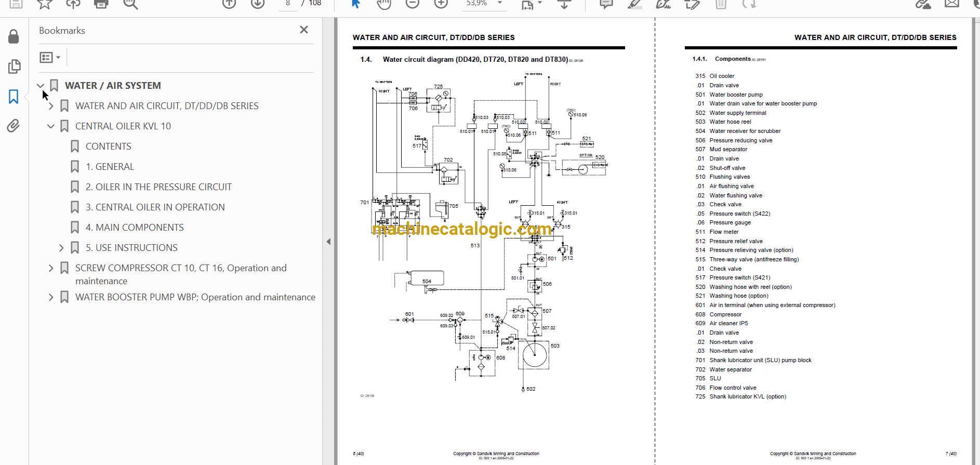Click the zoom out minus icon
This screenshot has height=465, width=980.
pyautogui.click(x=412, y=4)
